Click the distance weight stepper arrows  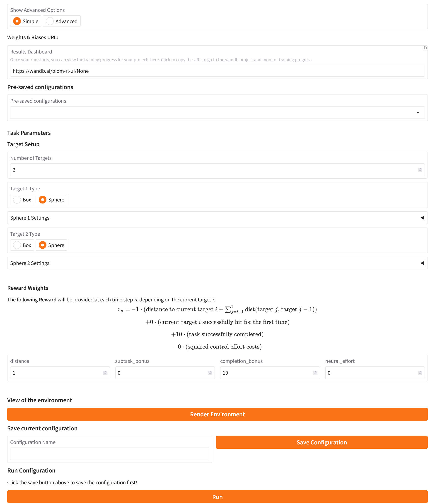coord(105,373)
